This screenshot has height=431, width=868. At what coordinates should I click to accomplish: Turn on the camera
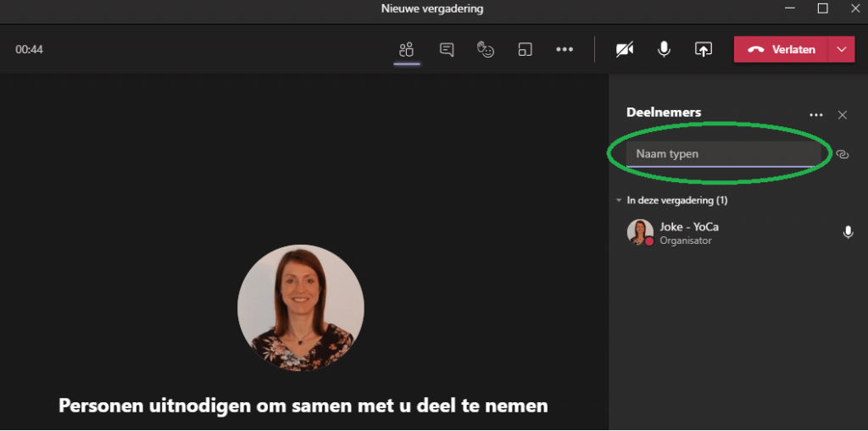point(625,50)
